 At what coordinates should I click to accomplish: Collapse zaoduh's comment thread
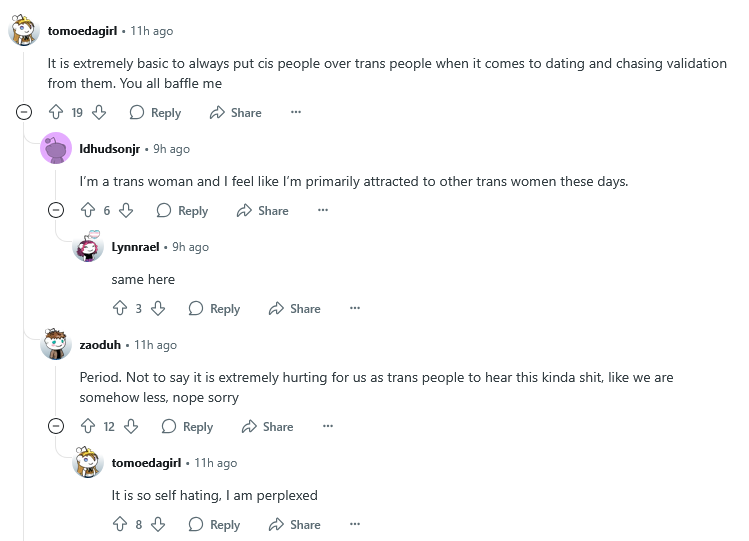click(x=57, y=427)
